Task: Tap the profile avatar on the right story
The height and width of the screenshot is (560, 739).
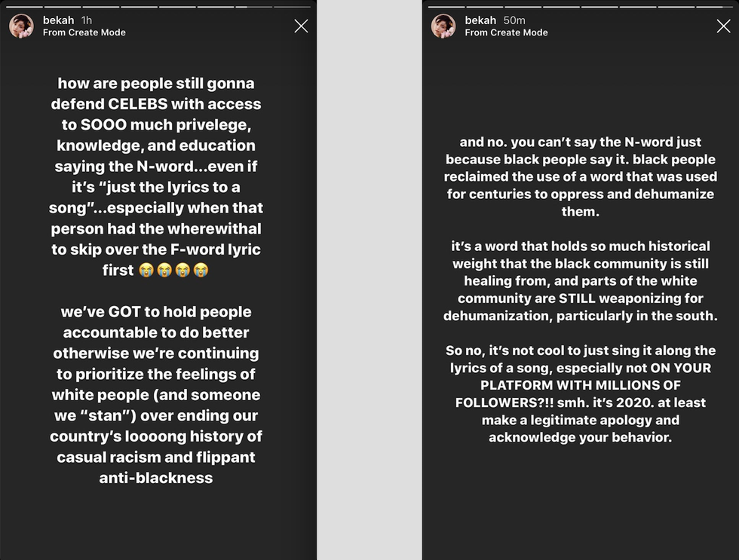Action: tap(443, 26)
